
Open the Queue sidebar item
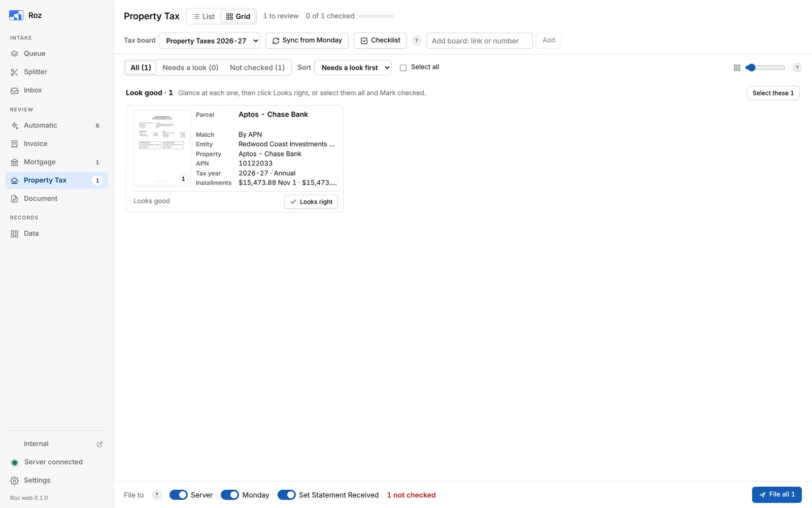tap(56, 53)
